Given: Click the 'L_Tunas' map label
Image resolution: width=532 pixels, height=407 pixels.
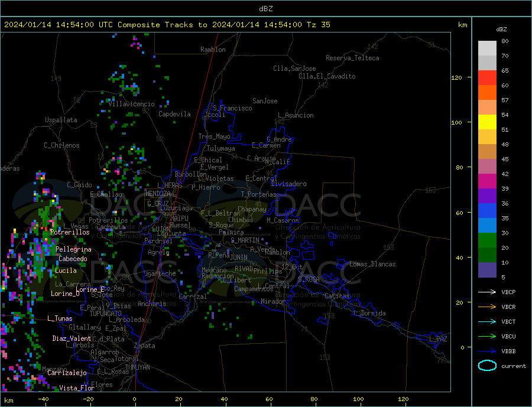Looking at the screenshot, I should (60, 318).
